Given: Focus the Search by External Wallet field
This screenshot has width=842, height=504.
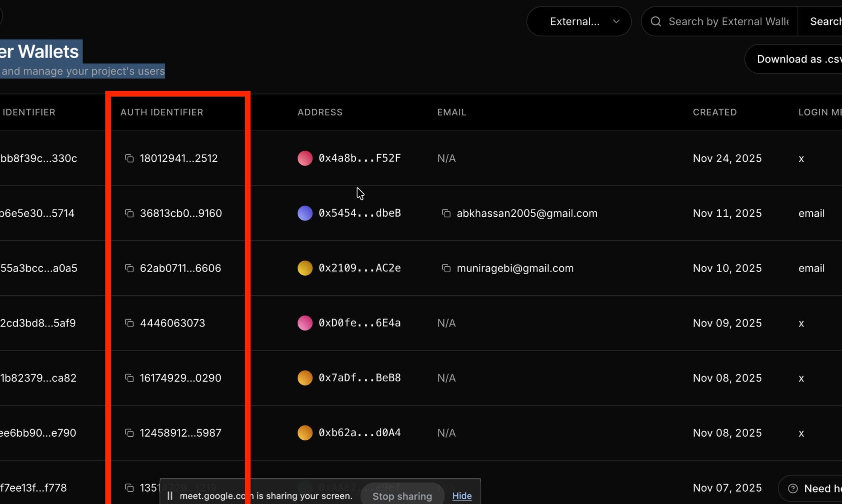Looking at the screenshot, I should (x=728, y=21).
